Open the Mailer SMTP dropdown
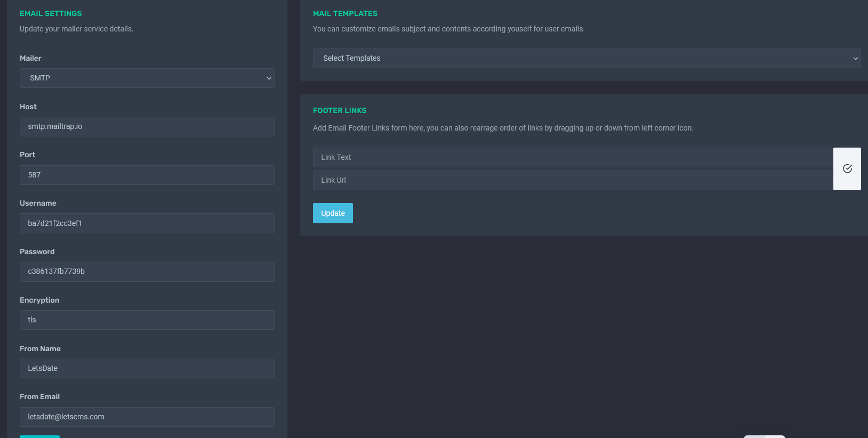The height and width of the screenshot is (438, 868). tap(147, 78)
